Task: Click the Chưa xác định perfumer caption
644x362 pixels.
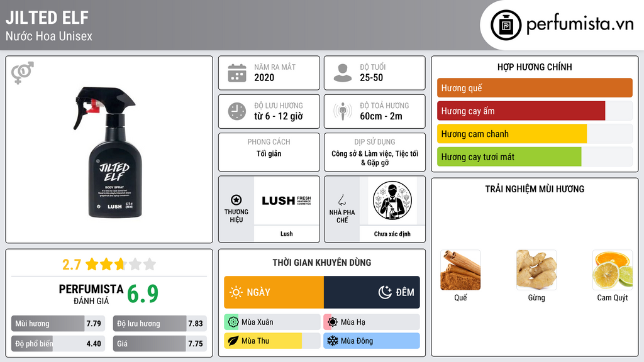Action: click(392, 234)
